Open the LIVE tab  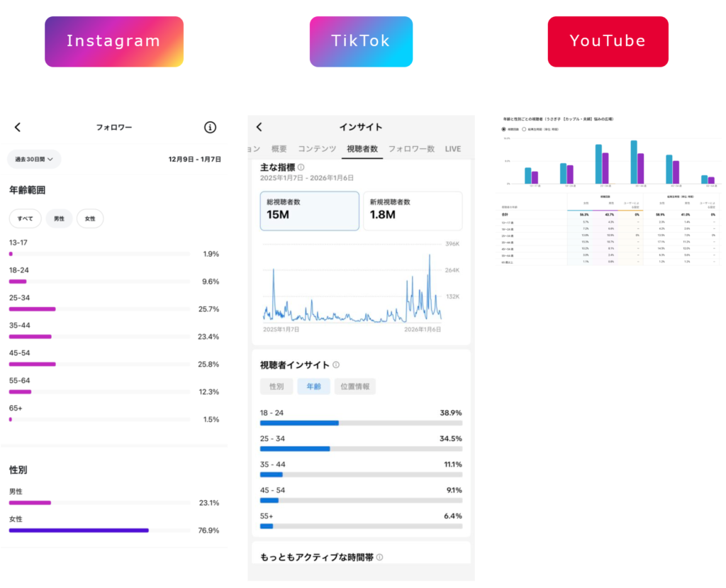point(453,149)
